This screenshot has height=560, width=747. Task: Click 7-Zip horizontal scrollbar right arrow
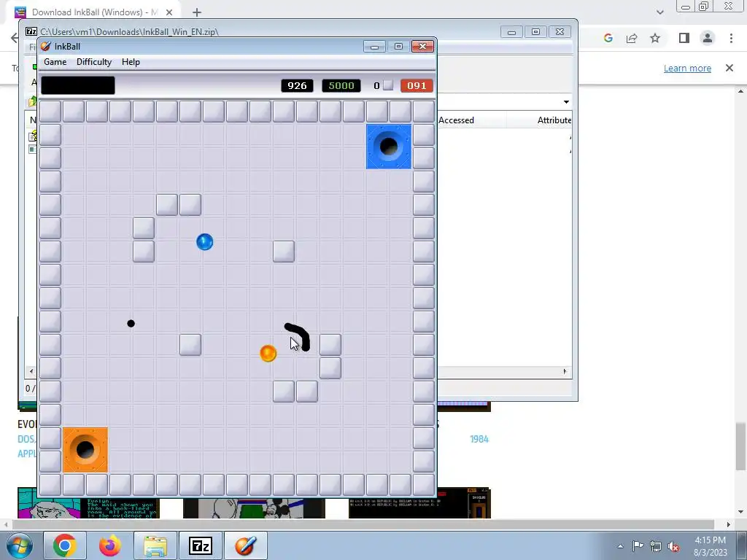tap(565, 371)
